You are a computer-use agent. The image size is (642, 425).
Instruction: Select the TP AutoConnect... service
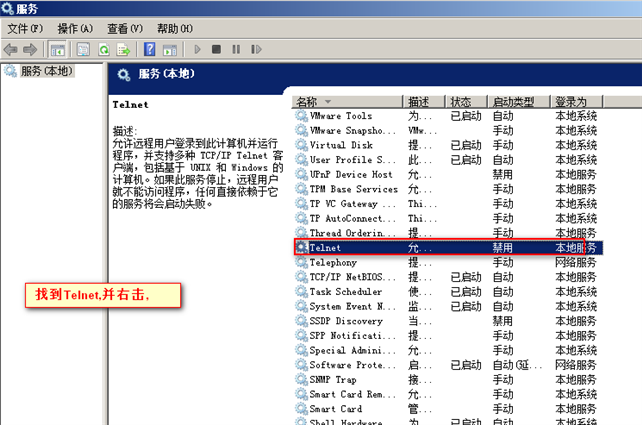click(x=353, y=218)
